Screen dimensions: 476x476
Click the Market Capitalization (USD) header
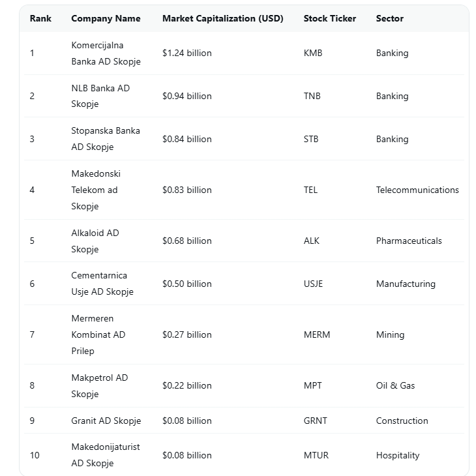tap(222, 18)
